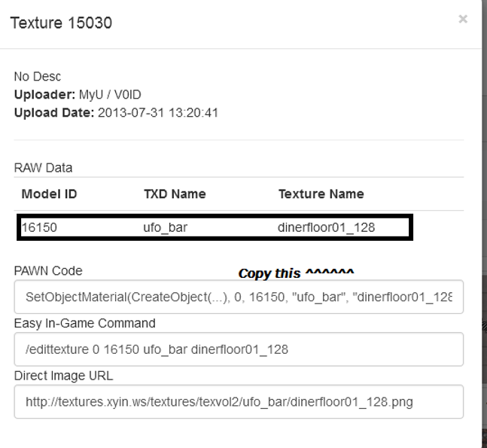
Task: Click the "Copy this" annotation text
Action: [x=297, y=272]
